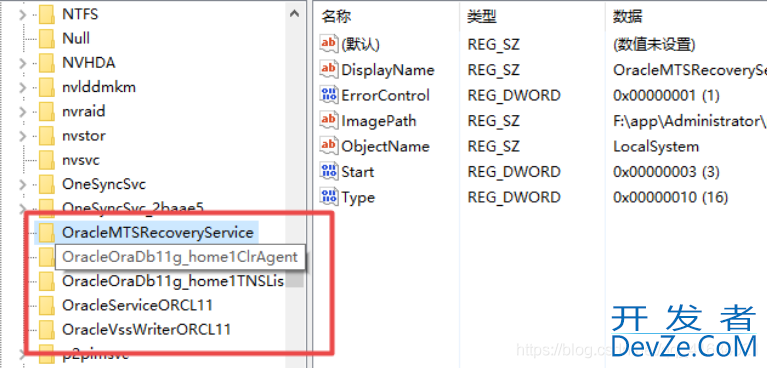767x368 pixels.
Task: Click the tree scrollbar up arrow
Action: (x=294, y=14)
